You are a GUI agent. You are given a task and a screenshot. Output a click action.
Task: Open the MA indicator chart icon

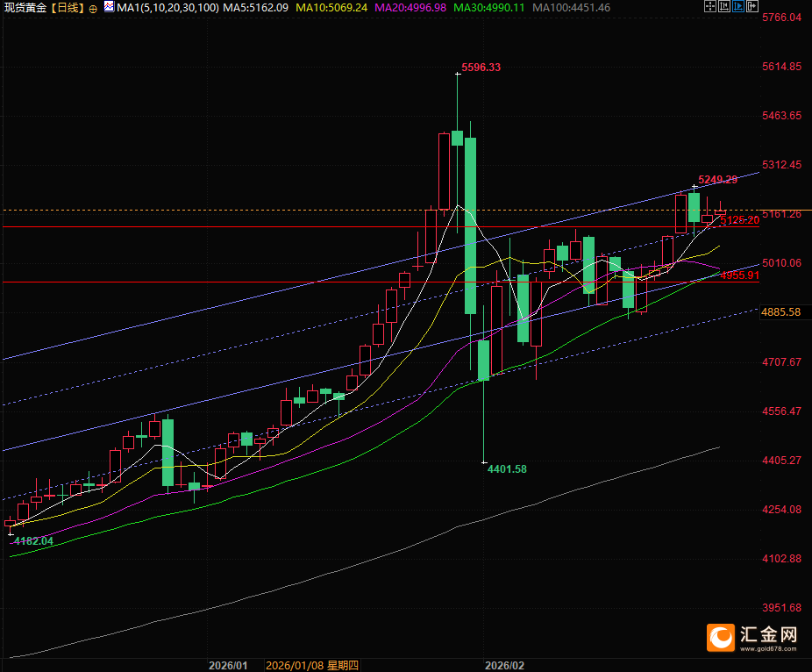109,7
